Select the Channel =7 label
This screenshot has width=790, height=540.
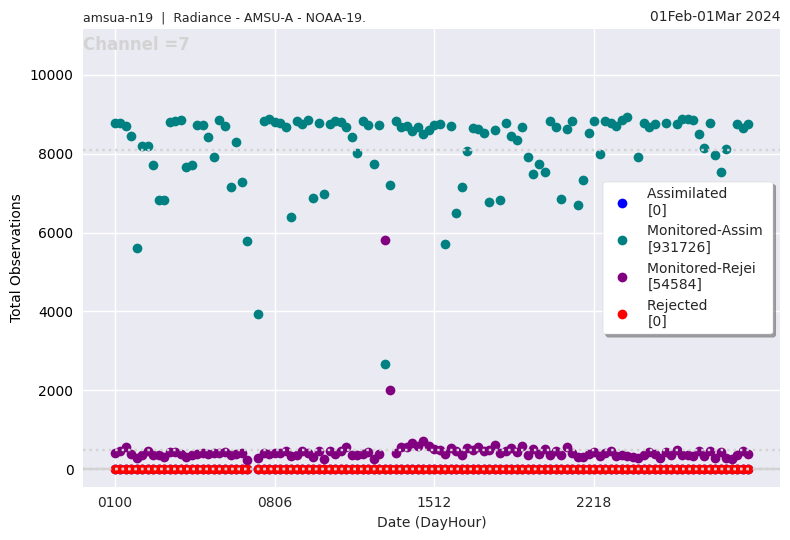136,45
